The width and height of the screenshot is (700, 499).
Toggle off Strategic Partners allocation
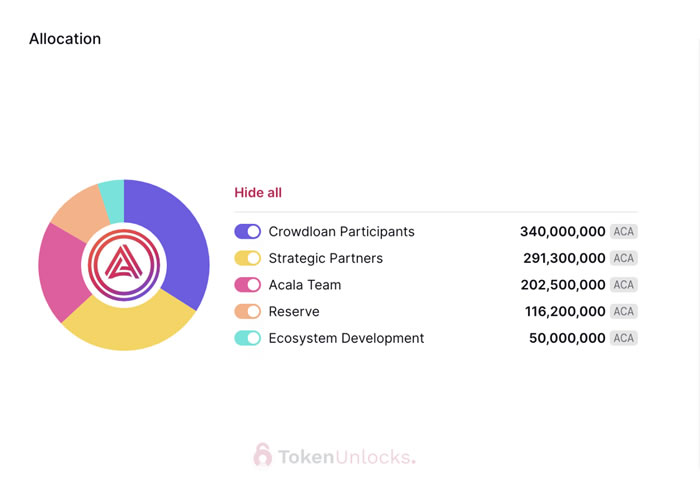247,258
